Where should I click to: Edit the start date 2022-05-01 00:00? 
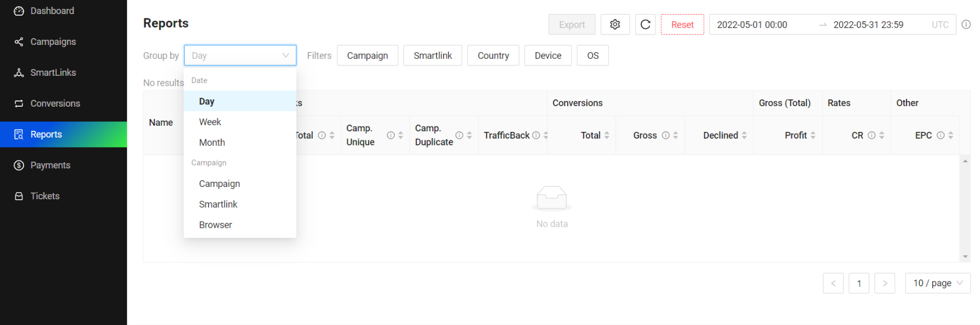752,25
